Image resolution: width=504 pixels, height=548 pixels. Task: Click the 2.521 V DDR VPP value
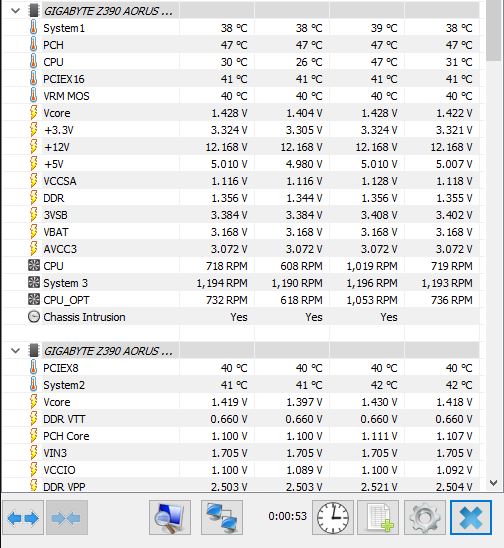[379, 487]
